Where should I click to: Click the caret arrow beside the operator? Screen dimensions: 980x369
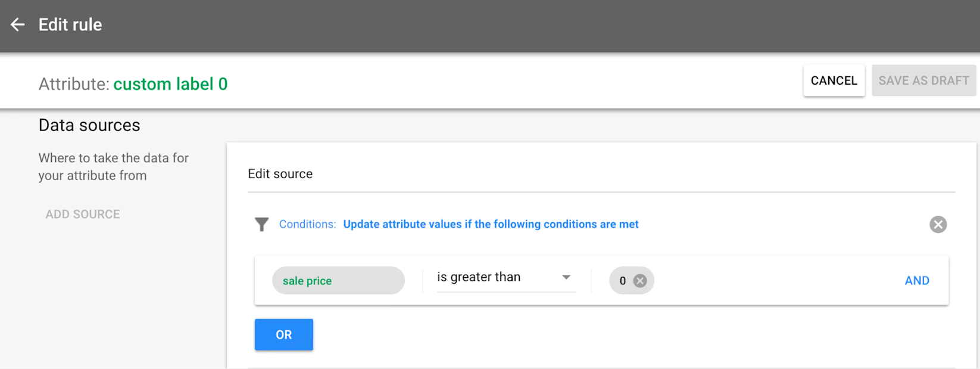point(566,277)
